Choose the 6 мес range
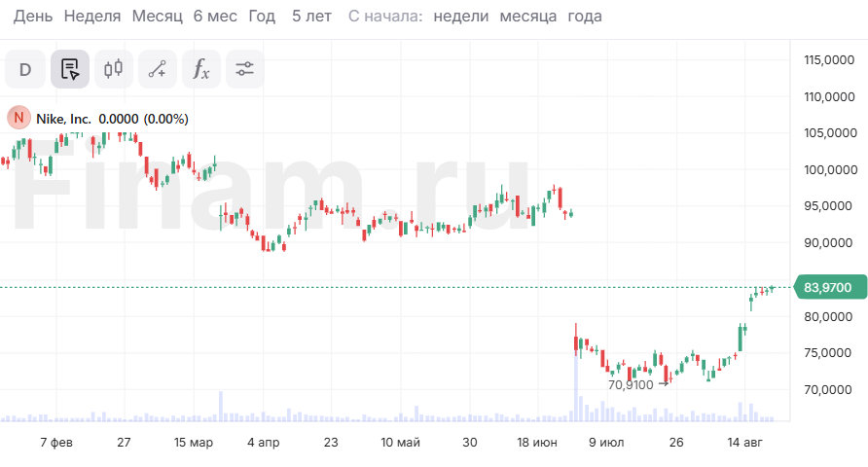The width and height of the screenshot is (868, 467). (215, 17)
